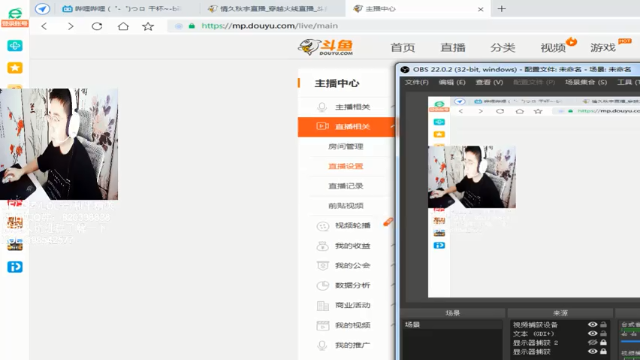
Task: Click the pie chart icon beside 数据分析
Action: [x=322, y=285]
